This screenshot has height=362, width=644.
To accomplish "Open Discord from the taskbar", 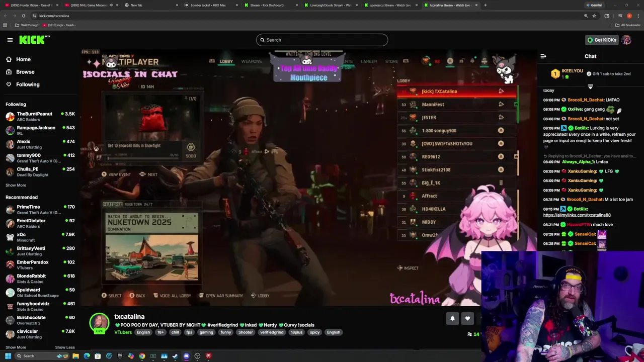I will [186, 356].
